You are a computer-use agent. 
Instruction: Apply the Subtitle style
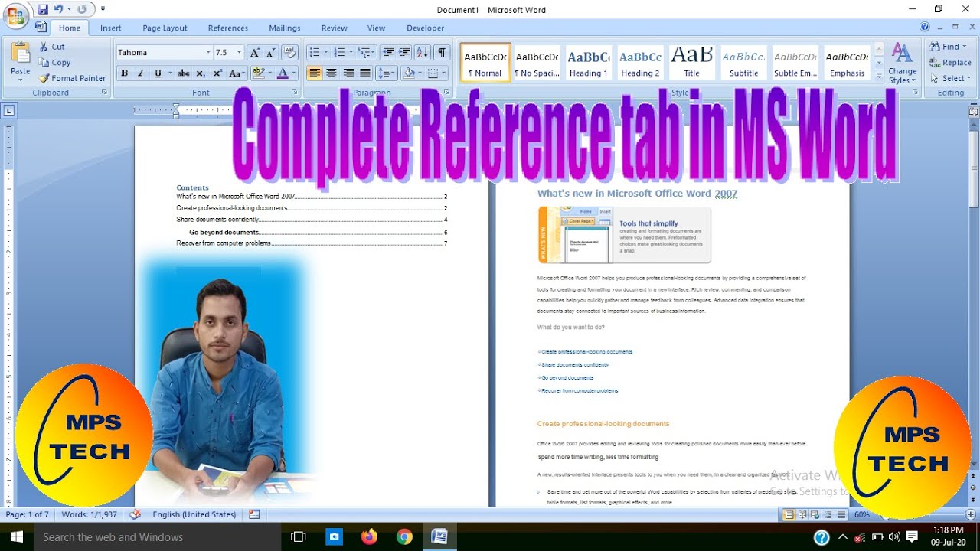click(743, 62)
